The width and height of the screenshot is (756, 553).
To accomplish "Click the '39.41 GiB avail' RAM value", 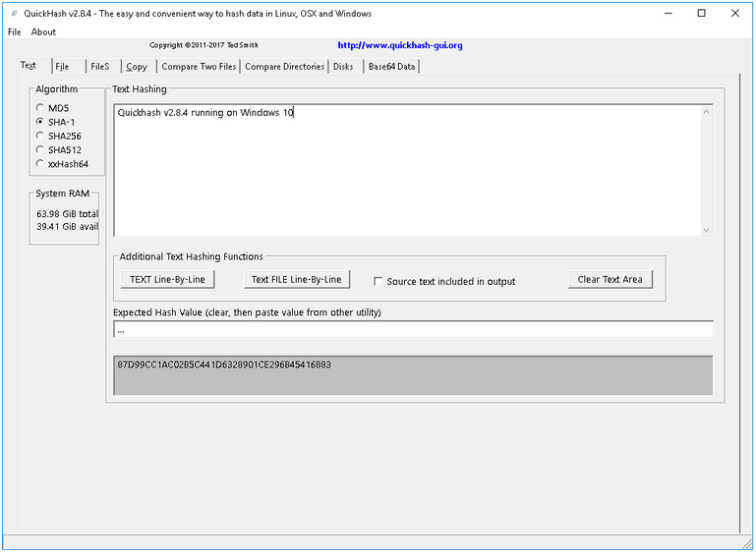I will 68,226.
